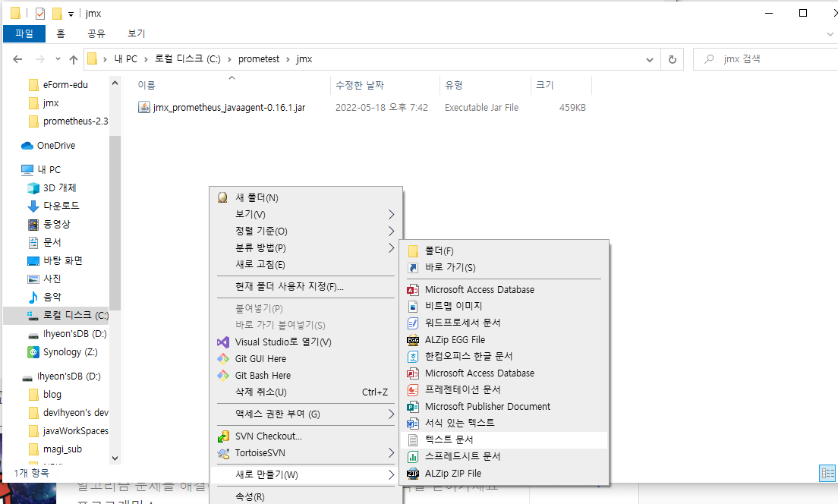Choose Git GUI Here
The image size is (838, 504).
pyautogui.click(x=306, y=358)
